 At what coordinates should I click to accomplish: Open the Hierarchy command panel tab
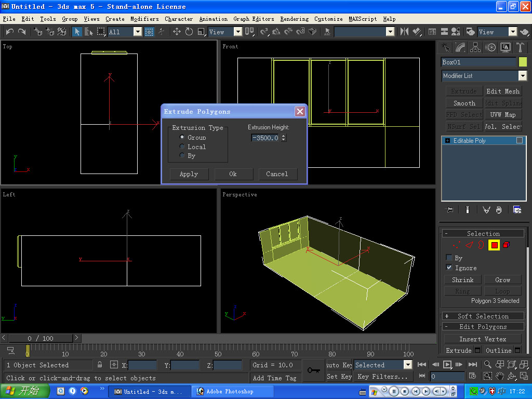[x=475, y=48]
